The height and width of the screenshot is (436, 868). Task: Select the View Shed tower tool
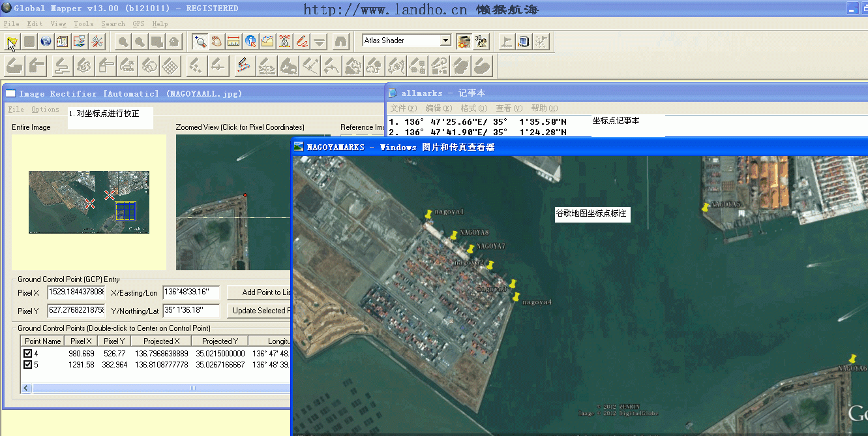click(285, 42)
